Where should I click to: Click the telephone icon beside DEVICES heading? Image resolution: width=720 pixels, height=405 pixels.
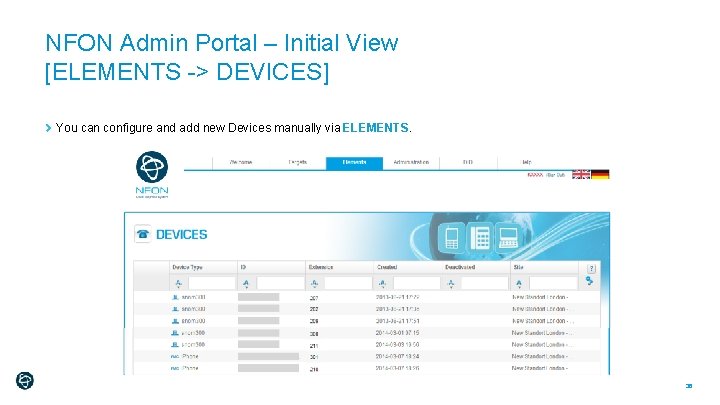(x=143, y=234)
